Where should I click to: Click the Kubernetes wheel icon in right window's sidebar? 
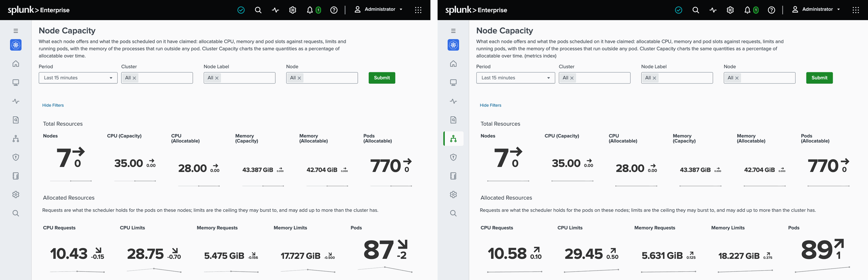(x=454, y=45)
